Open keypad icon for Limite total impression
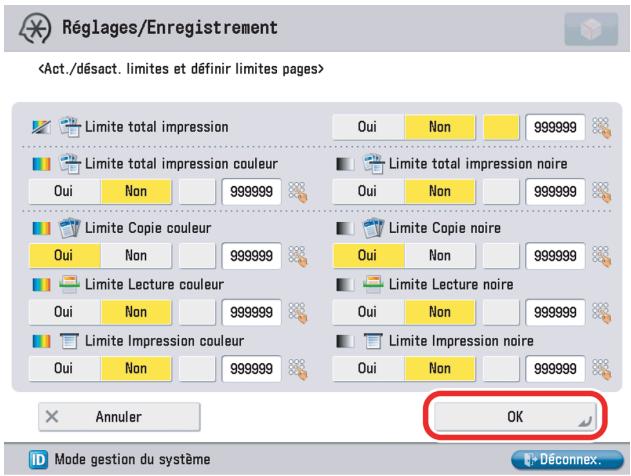The height and width of the screenshot is (476, 631). pos(602,128)
